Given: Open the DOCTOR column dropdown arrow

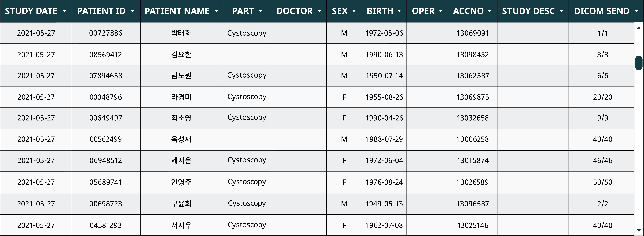Looking at the screenshot, I should click(319, 11).
